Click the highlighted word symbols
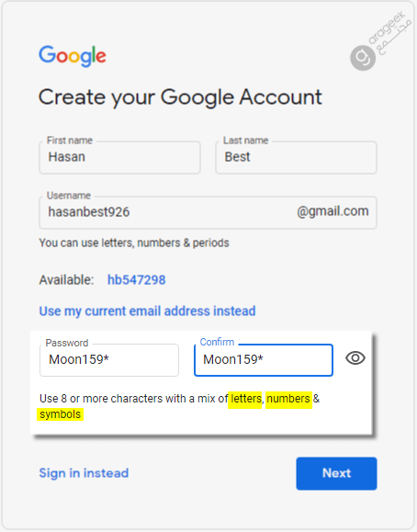417x532 pixels. click(x=60, y=414)
